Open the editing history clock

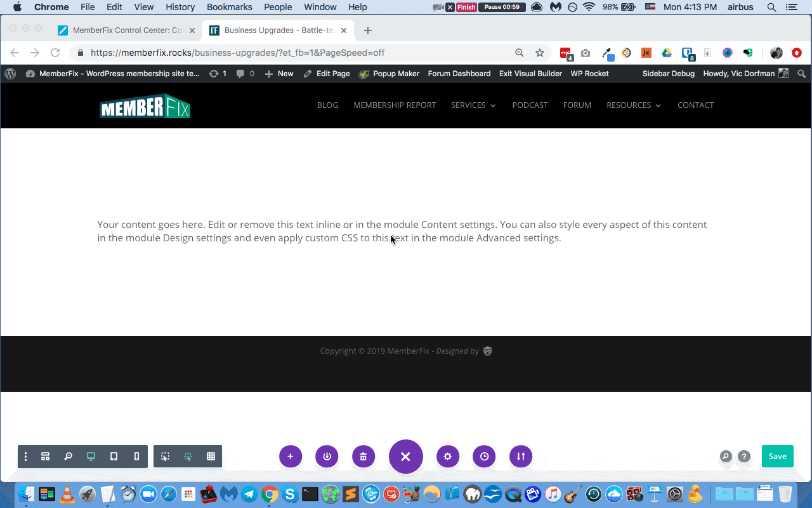(x=484, y=457)
